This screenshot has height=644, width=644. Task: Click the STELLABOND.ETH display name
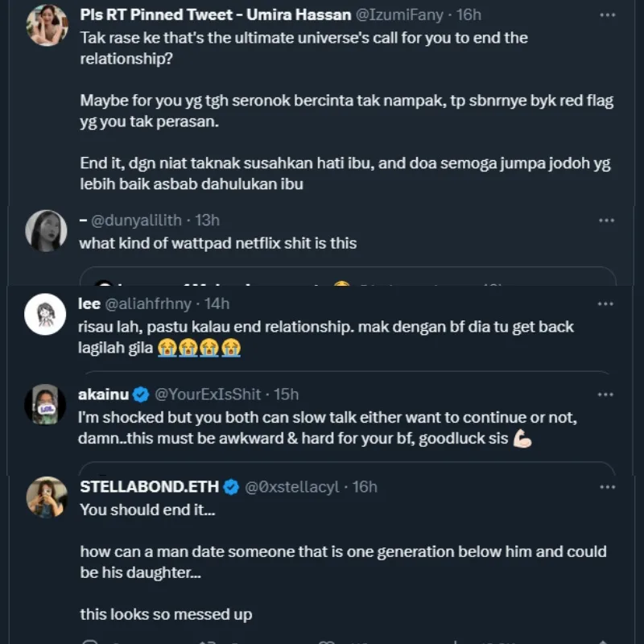(x=150, y=486)
